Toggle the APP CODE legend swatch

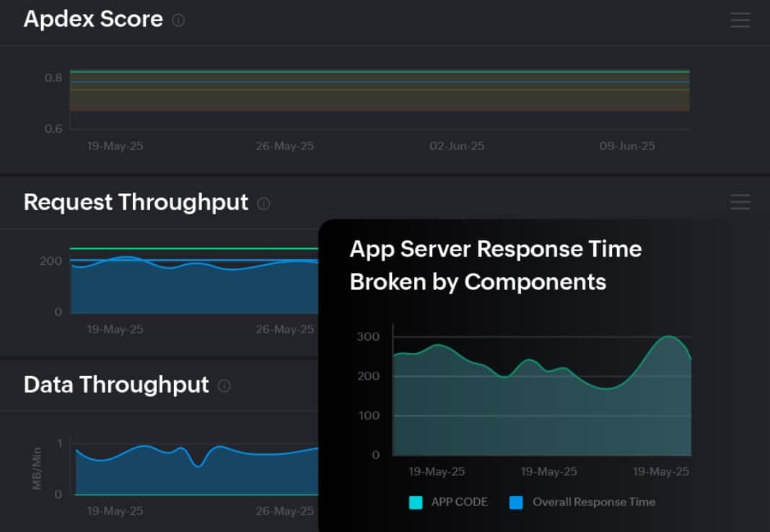pyautogui.click(x=416, y=502)
